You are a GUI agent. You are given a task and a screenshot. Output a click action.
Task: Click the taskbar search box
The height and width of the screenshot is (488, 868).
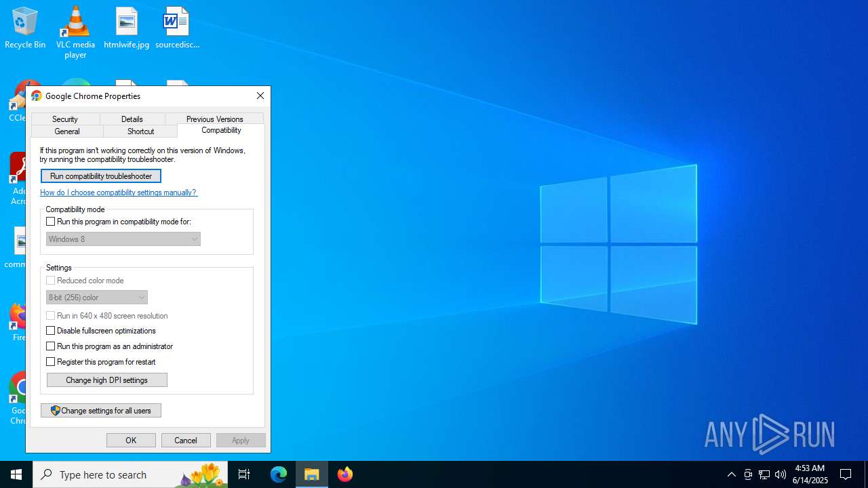tap(130, 474)
